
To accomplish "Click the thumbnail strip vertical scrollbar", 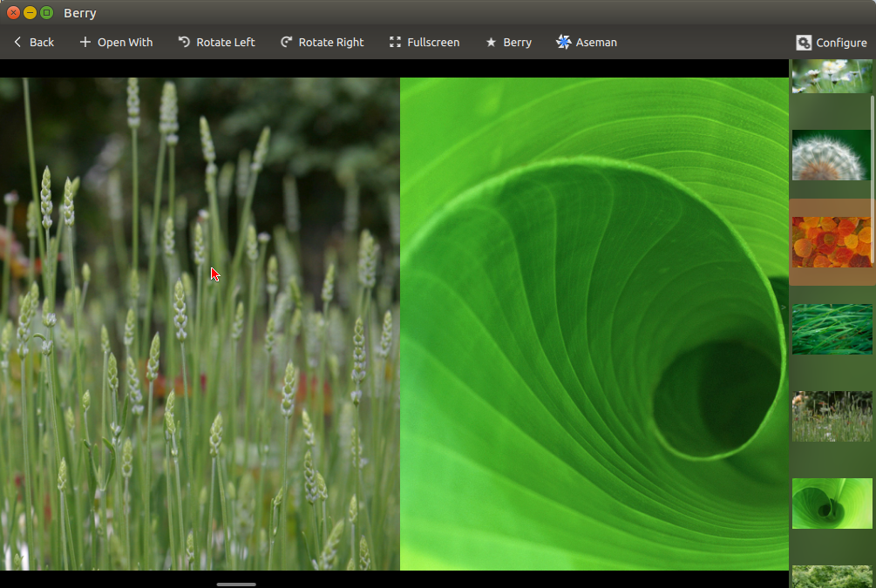I will [x=873, y=179].
